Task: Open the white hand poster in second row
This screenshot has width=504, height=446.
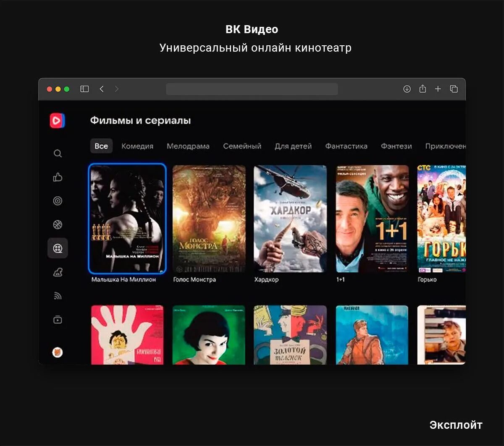Action: 127,335
